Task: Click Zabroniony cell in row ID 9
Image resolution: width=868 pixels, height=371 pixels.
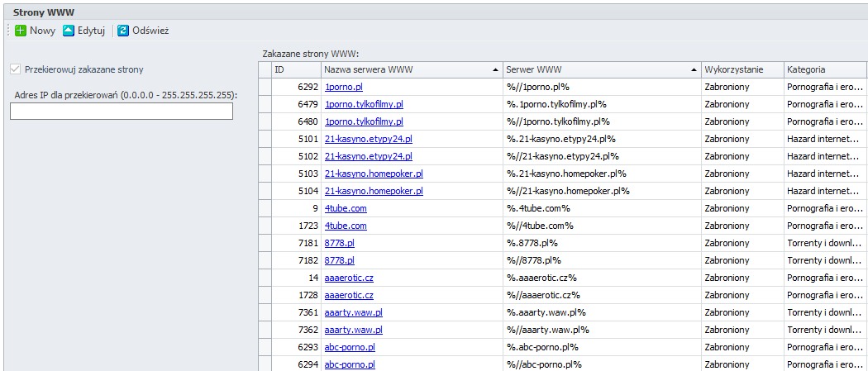Action: (727, 208)
